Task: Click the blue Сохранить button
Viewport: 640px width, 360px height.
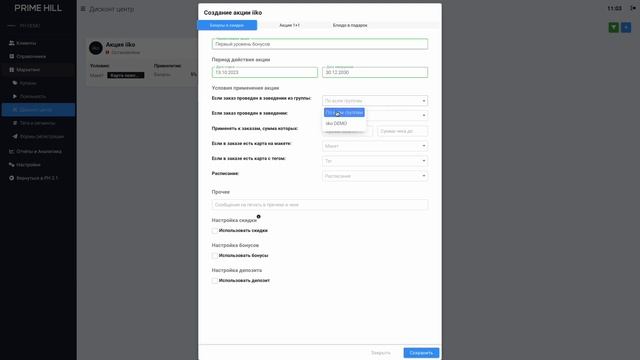Action: 421,353
